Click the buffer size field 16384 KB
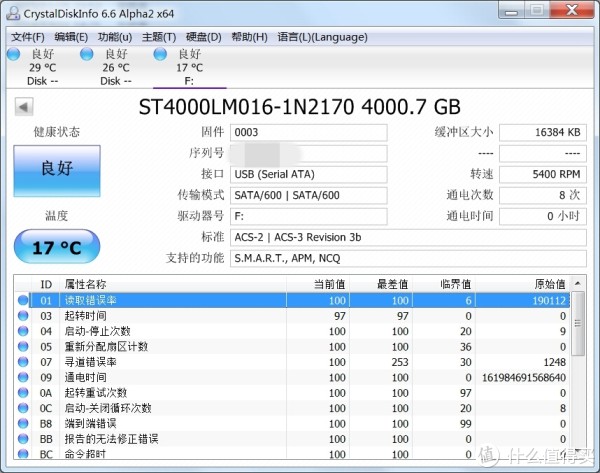This screenshot has width=600, height=473. point(543,132)
